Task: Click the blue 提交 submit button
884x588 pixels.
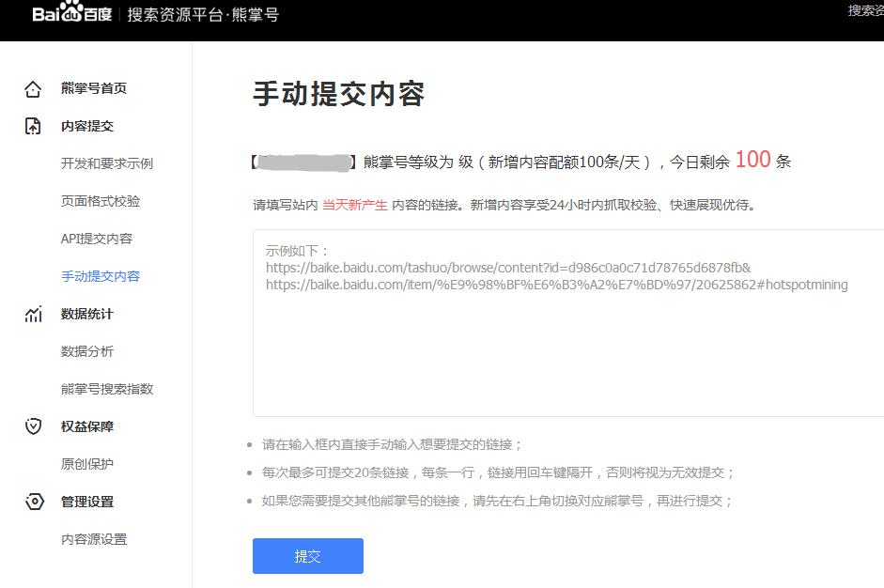Action: (x=307, y=556)
